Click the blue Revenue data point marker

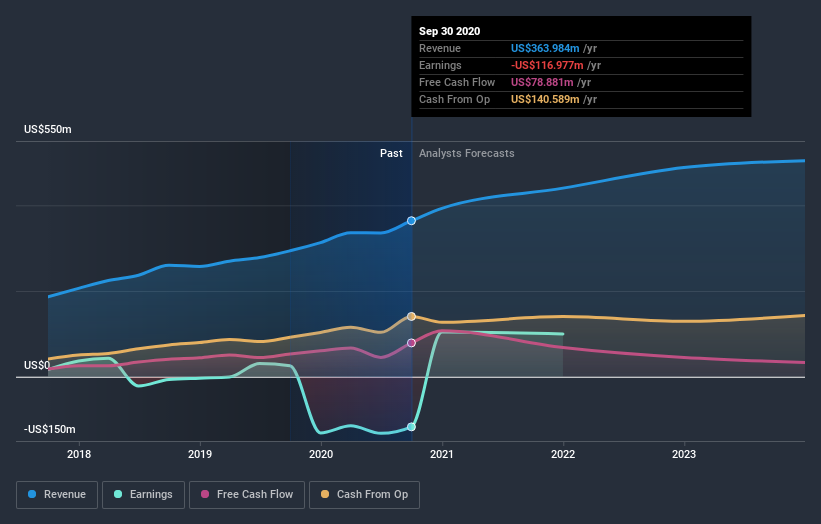(x=412, y=221)
